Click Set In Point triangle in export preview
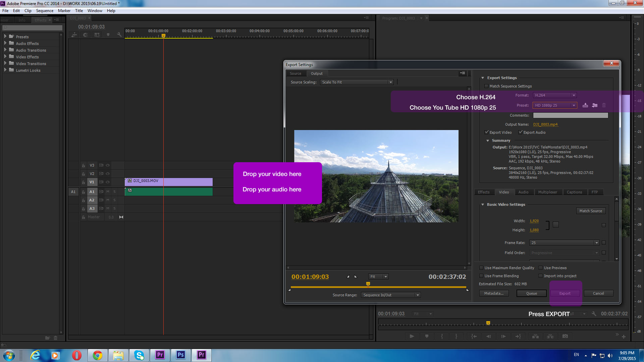Image resolution: width=644 pixels, height=362 pixels. [x=348, y=277]
